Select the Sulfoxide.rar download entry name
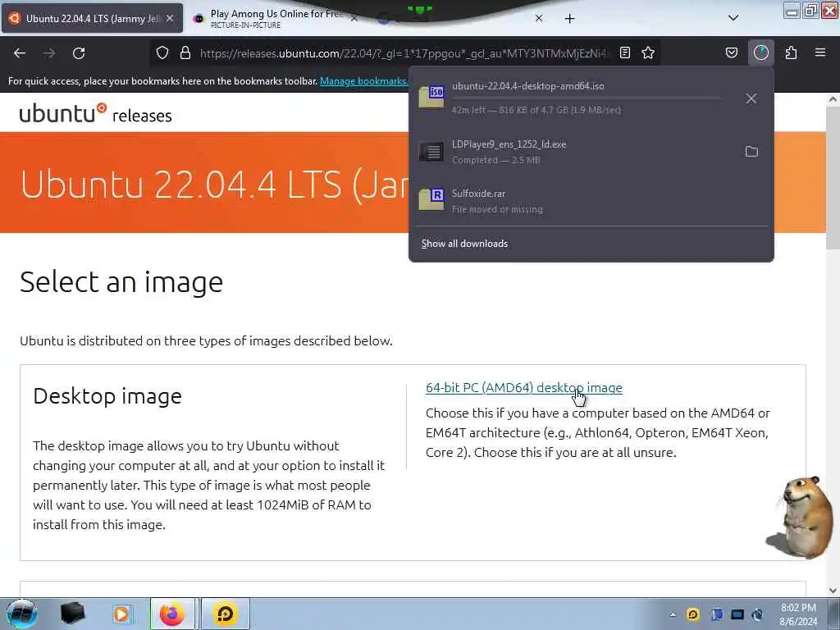The image size is (840, 630). (478, 194)
